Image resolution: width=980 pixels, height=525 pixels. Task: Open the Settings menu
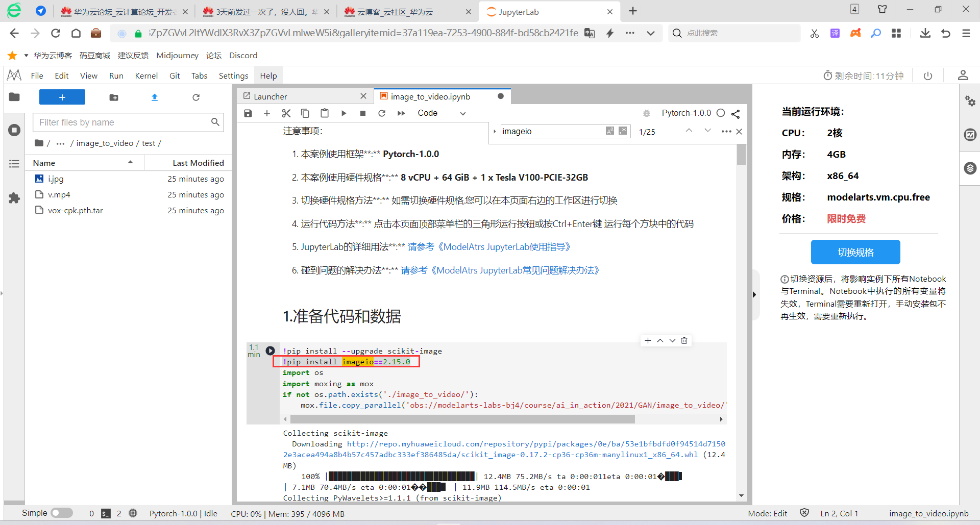233,76
